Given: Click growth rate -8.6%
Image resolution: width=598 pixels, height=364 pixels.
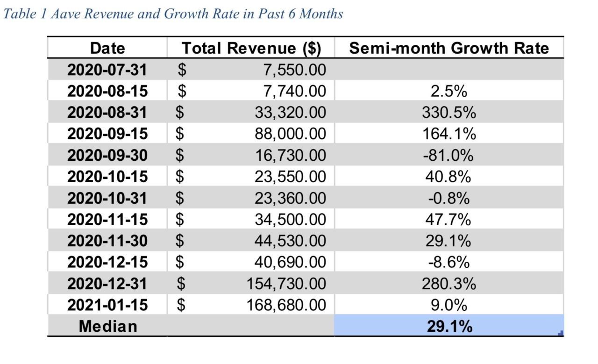Looking at the screenshot, I should click(449, 262).
